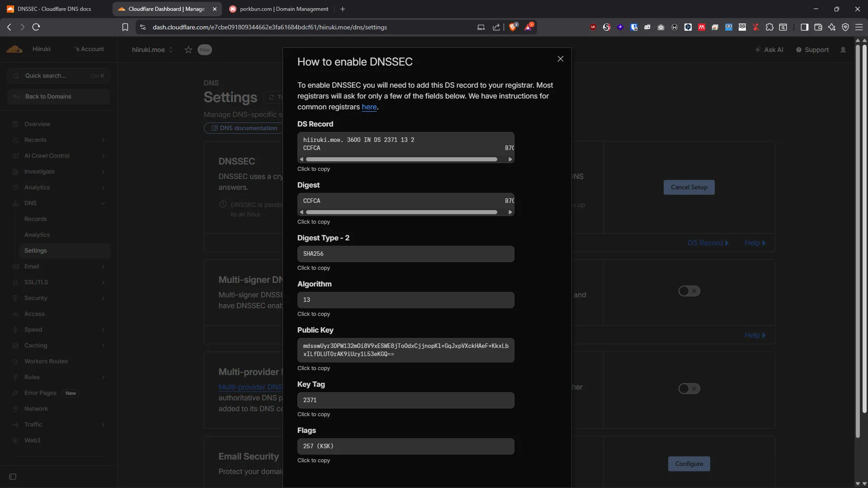Switch to DNSSEC Cloudflare DNS docs tab
The width and height of the screenshot is (868, 488).
point(54,9)
